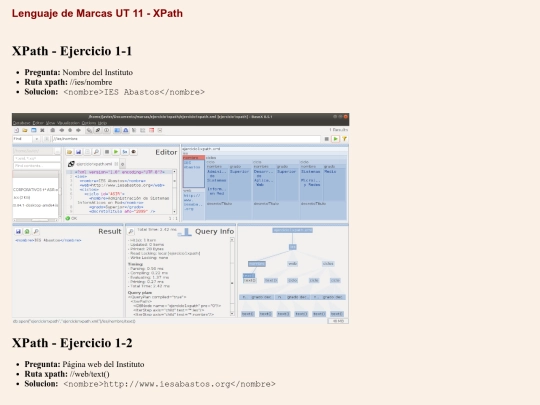The width and height of the screenshot is (540, 405).
Task: Toggle the Editor view icon in BaseX toolbar
Action: click(117, 131)
